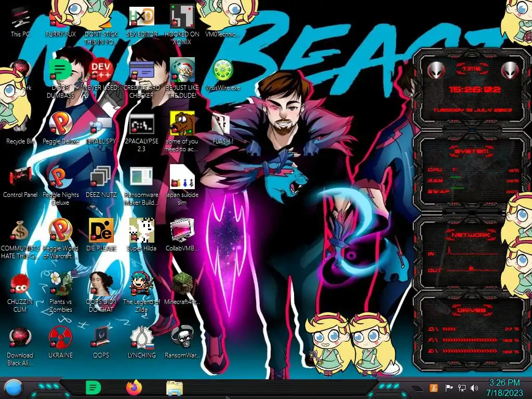Click the TIME widget header
The width and height of the screenshot is (532, 399).
472,69
